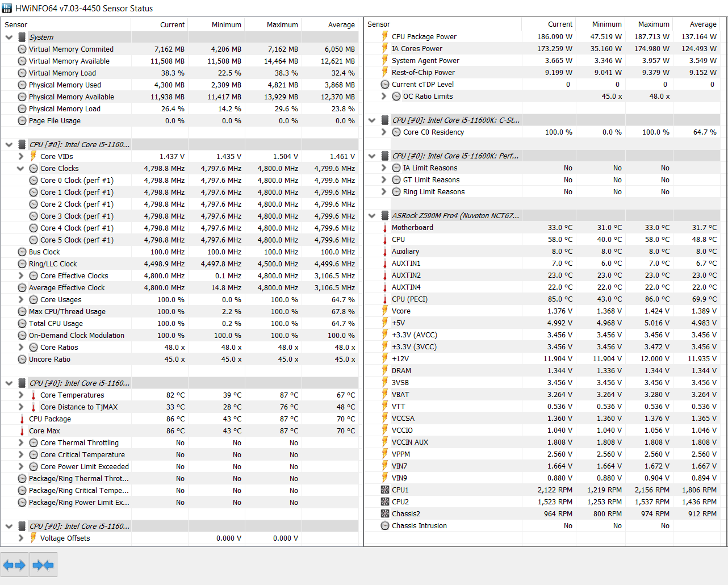Expand the Core Critical Temperature row

click(x=20, y=454)
